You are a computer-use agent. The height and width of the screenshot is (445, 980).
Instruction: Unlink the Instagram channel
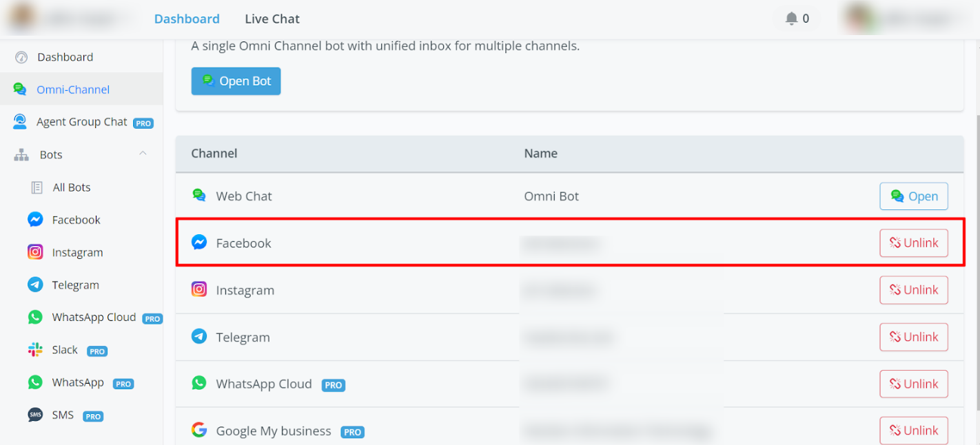[913, 290]
